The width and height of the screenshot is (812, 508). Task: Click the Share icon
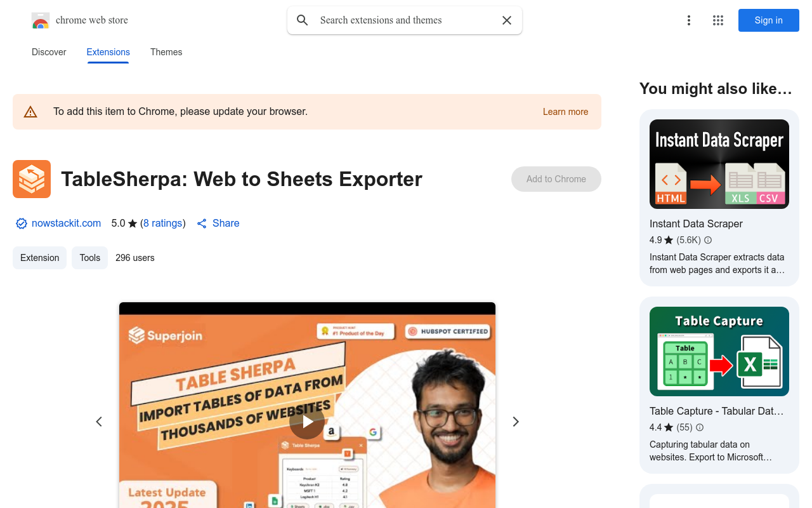point(202,224)
